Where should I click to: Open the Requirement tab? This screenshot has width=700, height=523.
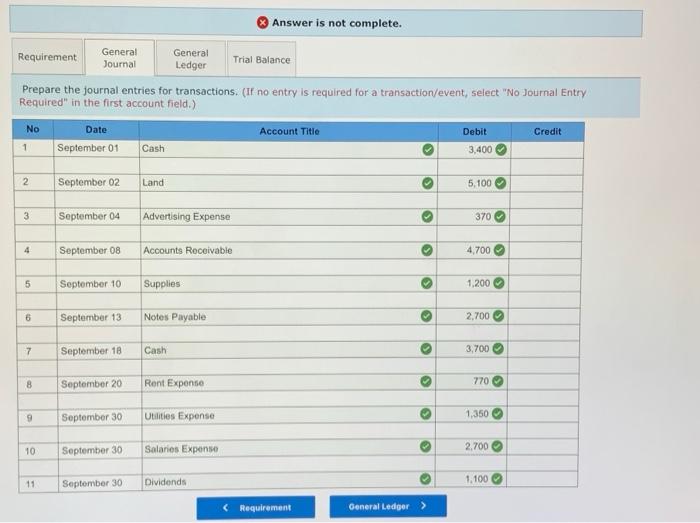click(x=47, y=57)
